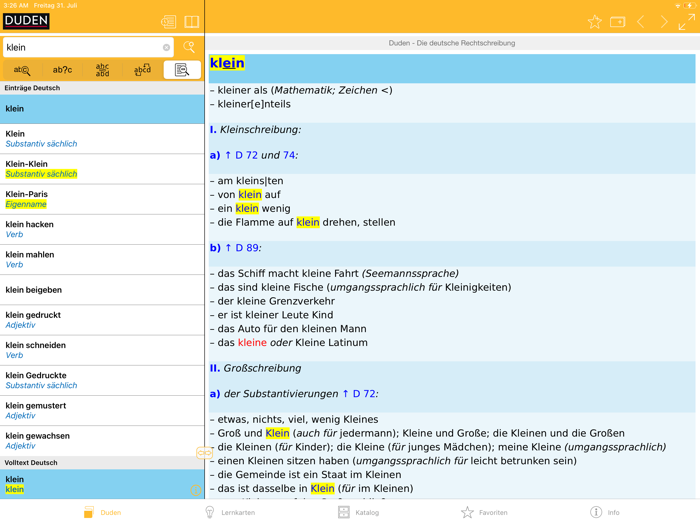Select the Volltext Deutsch klein result
The width and height of the screenshot is (700, 525).
click(x=102, y=484)
